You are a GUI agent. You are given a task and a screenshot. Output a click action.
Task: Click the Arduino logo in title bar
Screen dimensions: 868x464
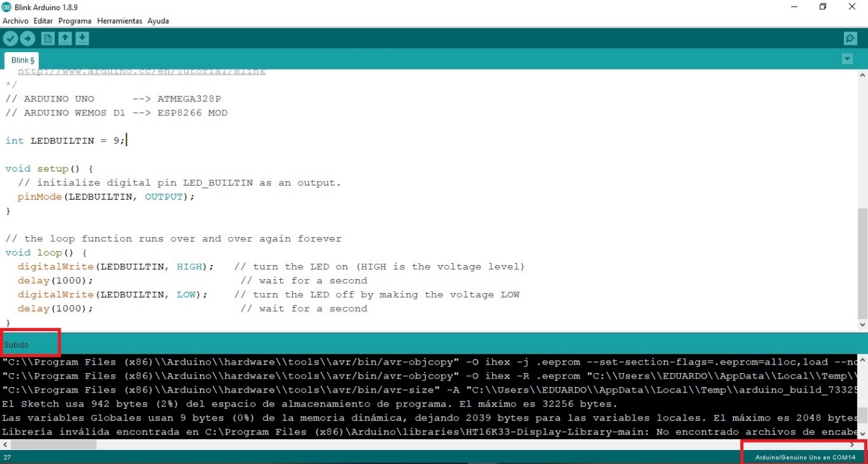[7, 7]
